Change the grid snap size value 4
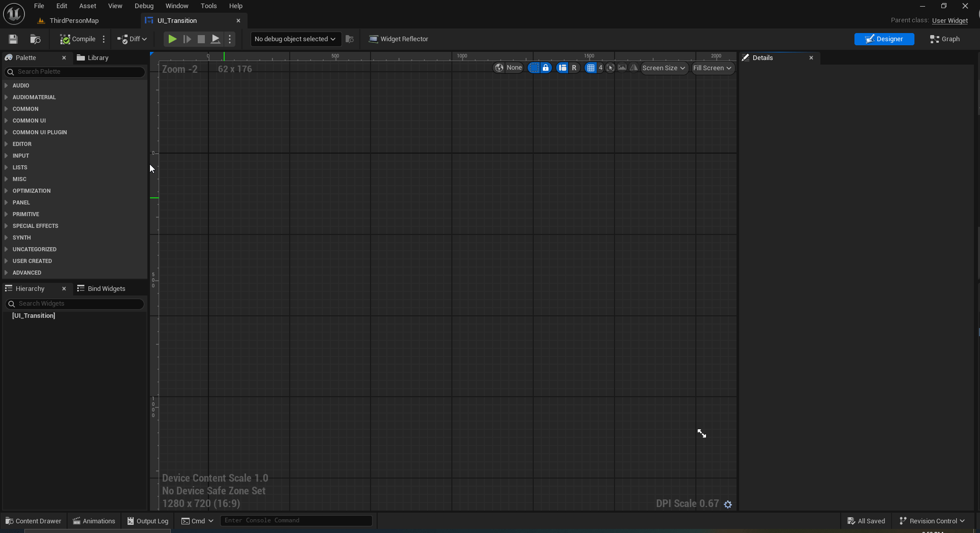980x533 pixels. pos(600,68)
